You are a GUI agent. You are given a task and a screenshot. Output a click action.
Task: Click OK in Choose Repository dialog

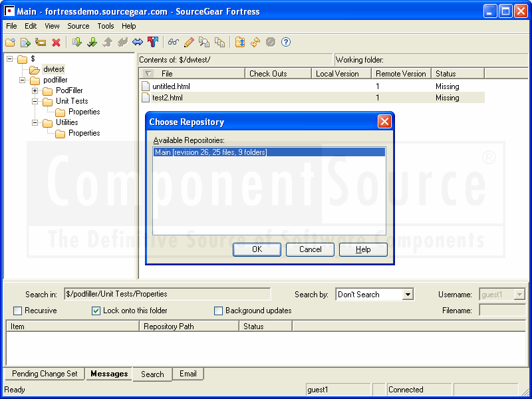(257, 249)
